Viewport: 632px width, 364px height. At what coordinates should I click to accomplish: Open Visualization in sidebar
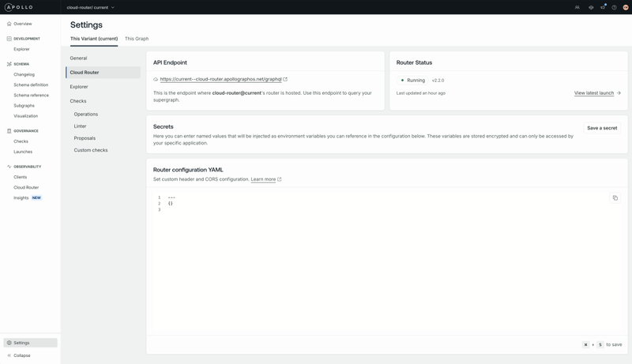coord(26,116)
